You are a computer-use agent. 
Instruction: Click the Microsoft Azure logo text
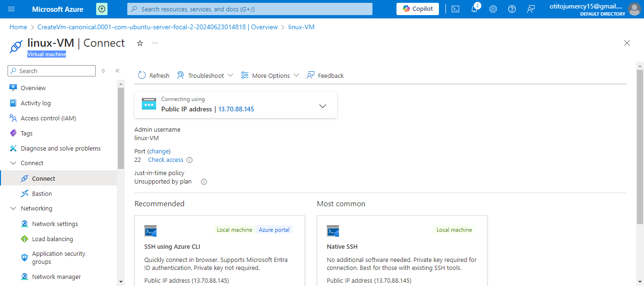[58, 9]
